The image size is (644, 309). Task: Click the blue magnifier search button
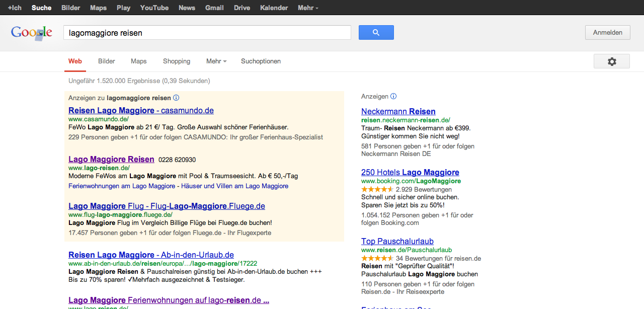point(376,33)
